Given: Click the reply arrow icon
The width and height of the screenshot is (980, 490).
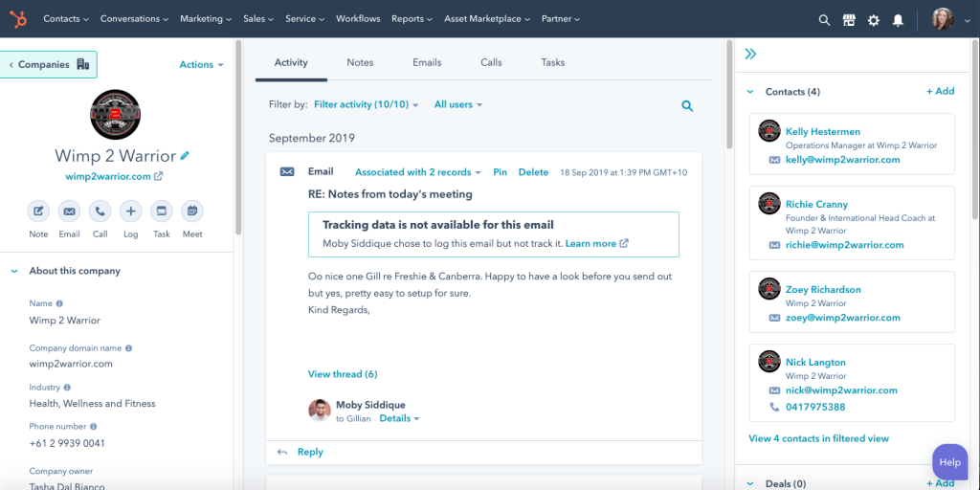Looking at the screenshot, I should [282, 452].
